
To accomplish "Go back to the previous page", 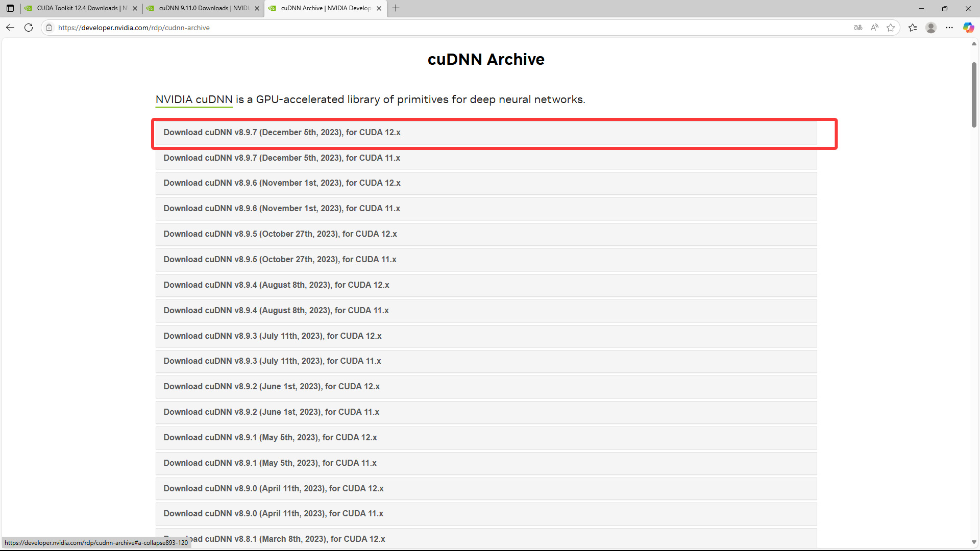I will [x=10, y=28].
